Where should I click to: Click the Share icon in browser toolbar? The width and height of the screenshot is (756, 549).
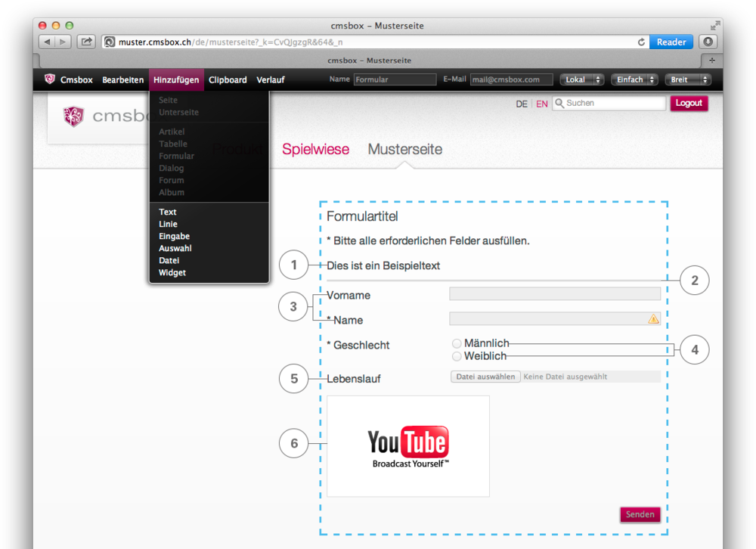click(86, 42)
